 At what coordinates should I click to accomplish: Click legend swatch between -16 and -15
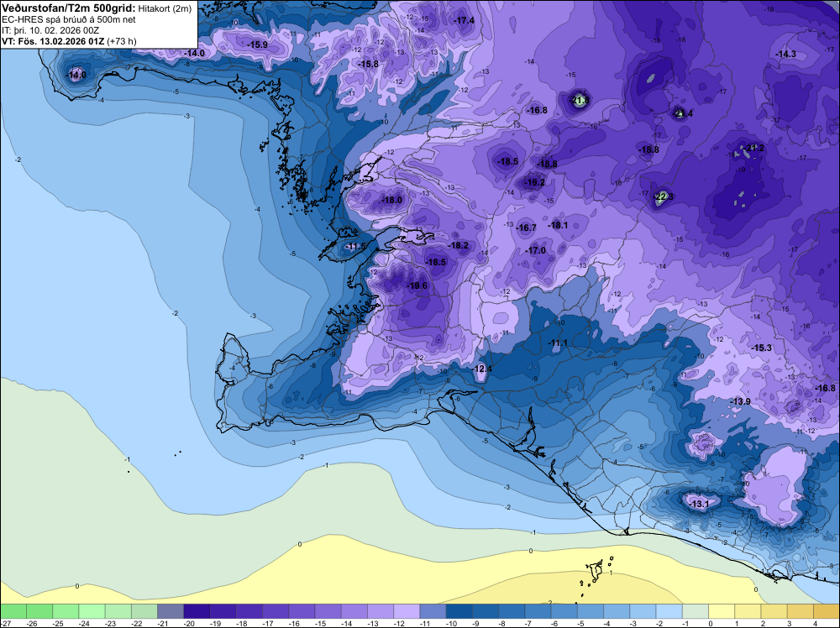[302, 611]
